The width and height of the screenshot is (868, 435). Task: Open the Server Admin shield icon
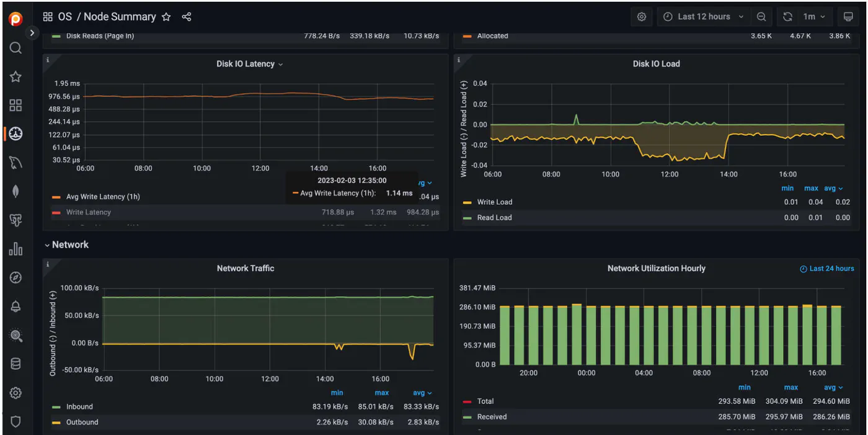click(x=15, y=421)
